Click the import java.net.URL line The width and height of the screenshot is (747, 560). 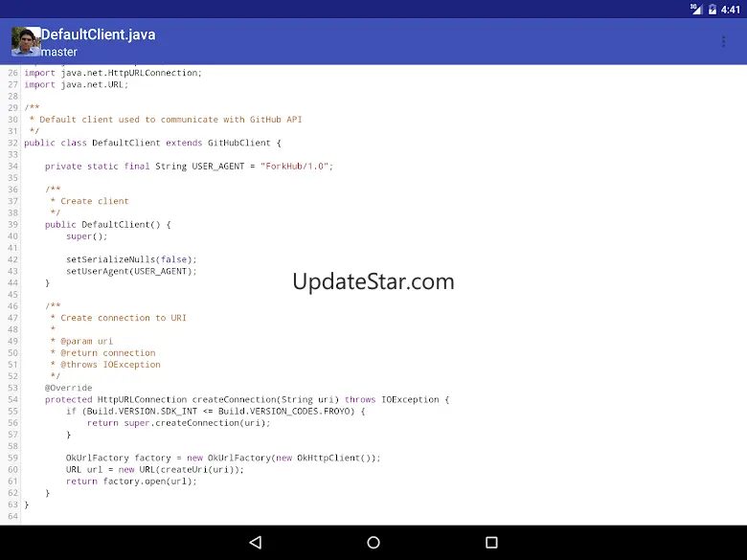click(77, 85)
